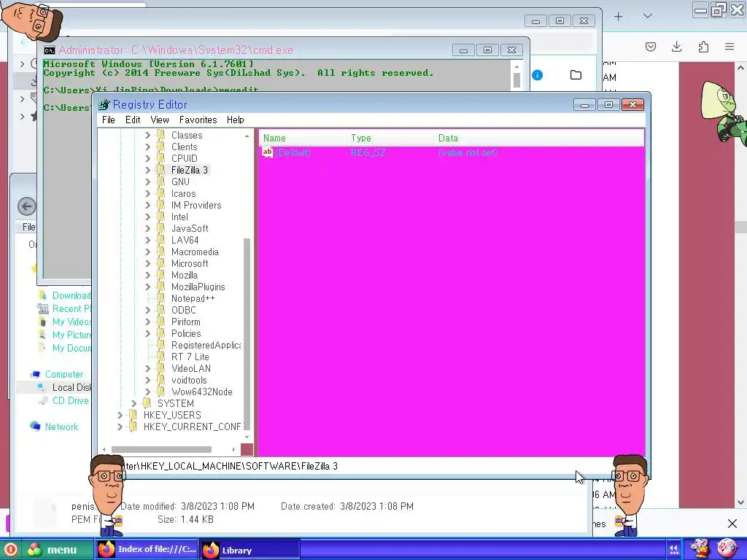Viewport: 747px width, 560px height.
Task: Open the Edit menu in Registry Editor
Action: (133, 120)
